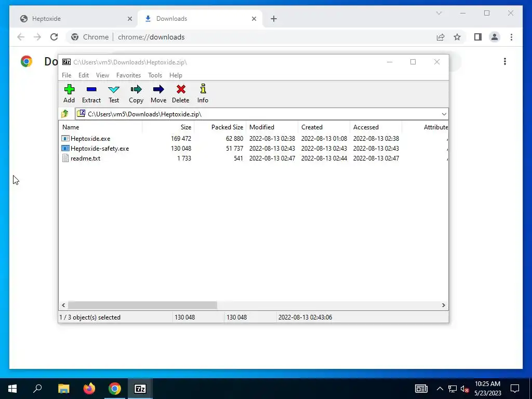Open the Edit menu
The width and height of the screenshot is (532, 399).
click(84, 75)
